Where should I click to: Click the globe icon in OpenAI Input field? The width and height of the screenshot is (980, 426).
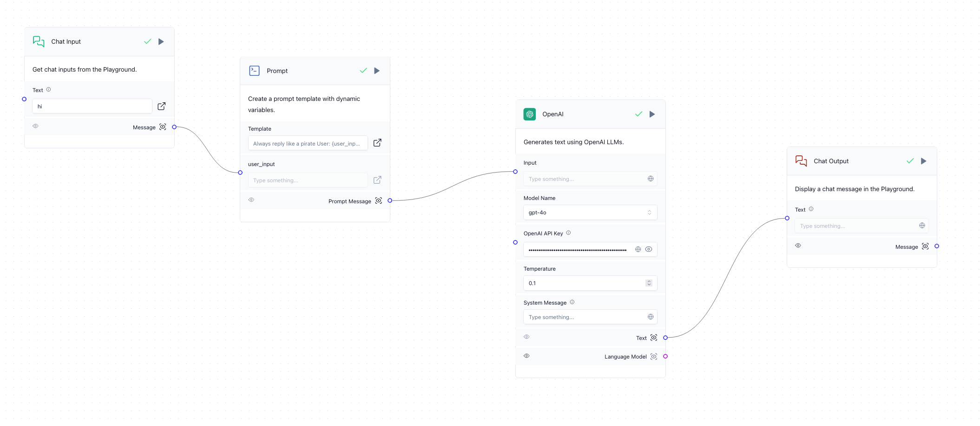pos(651,179)
